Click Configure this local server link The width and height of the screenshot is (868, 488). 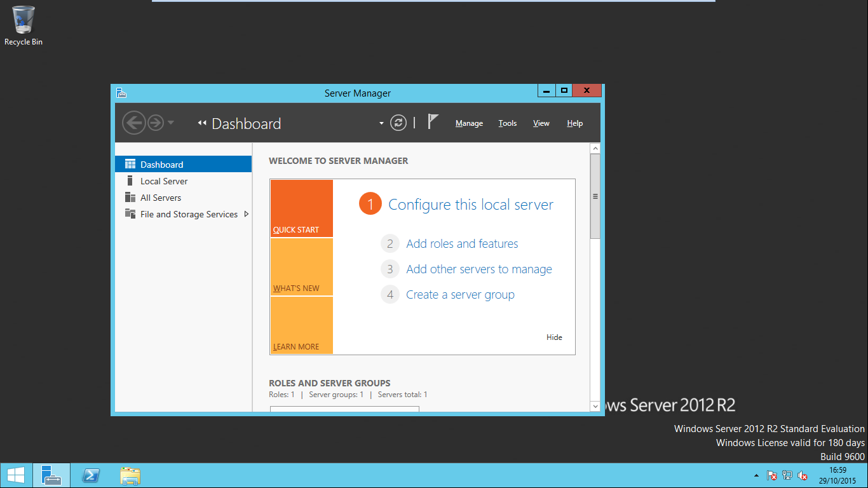point(471,205)
